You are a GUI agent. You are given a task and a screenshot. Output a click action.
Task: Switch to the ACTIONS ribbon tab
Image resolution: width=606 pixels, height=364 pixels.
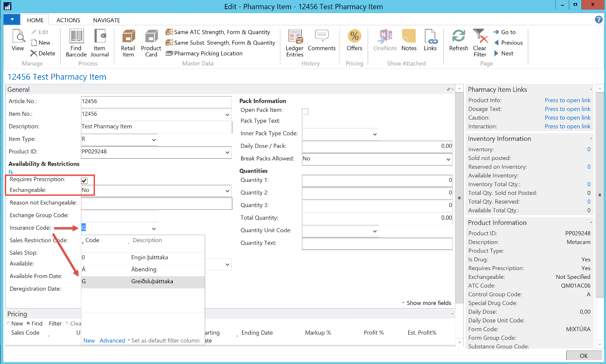click(68, 20)
